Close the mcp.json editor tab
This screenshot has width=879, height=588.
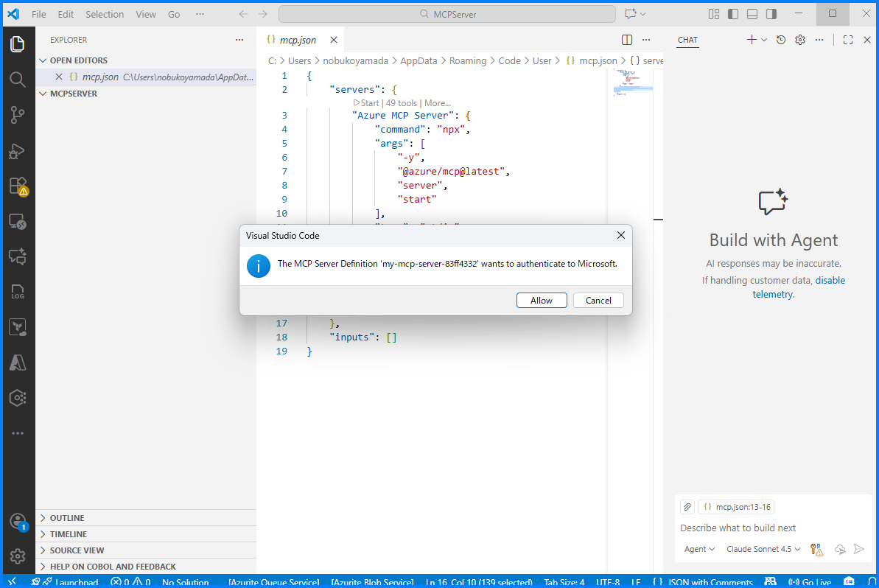click(x=334, y=40)
